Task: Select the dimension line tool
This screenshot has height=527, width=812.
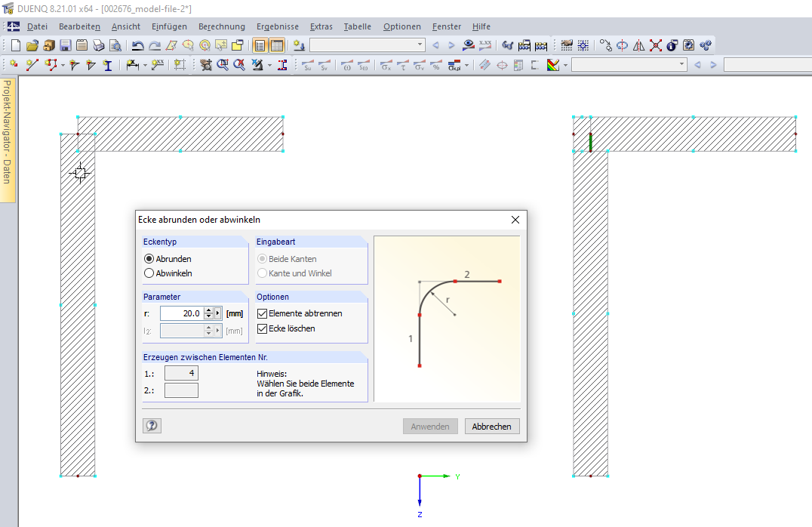Action: coord(133,65)
